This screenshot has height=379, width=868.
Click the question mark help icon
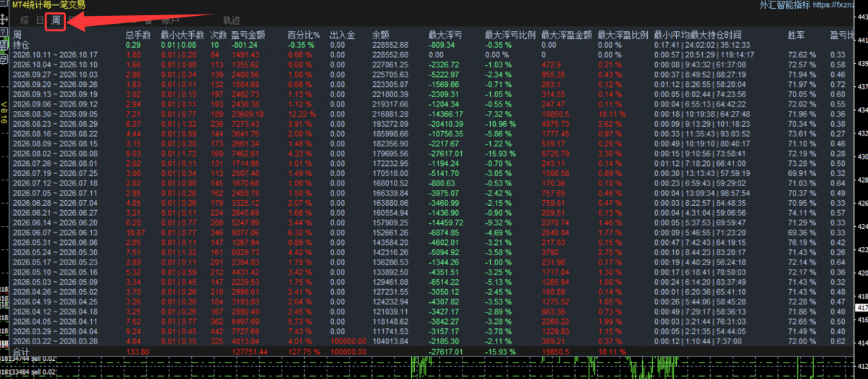pyautogui.click(x=4, y=32)
